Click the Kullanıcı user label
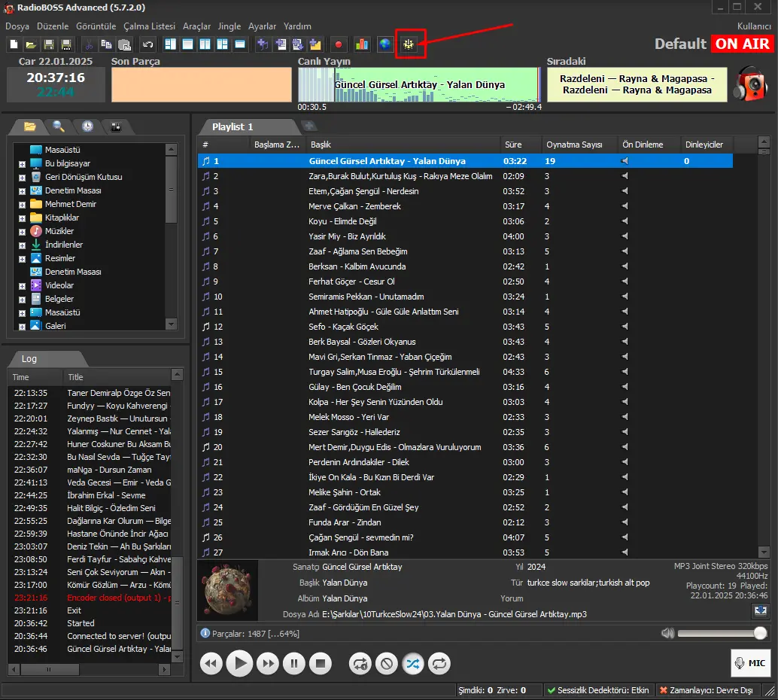778x700 pixels. click(x=754, y=26)
